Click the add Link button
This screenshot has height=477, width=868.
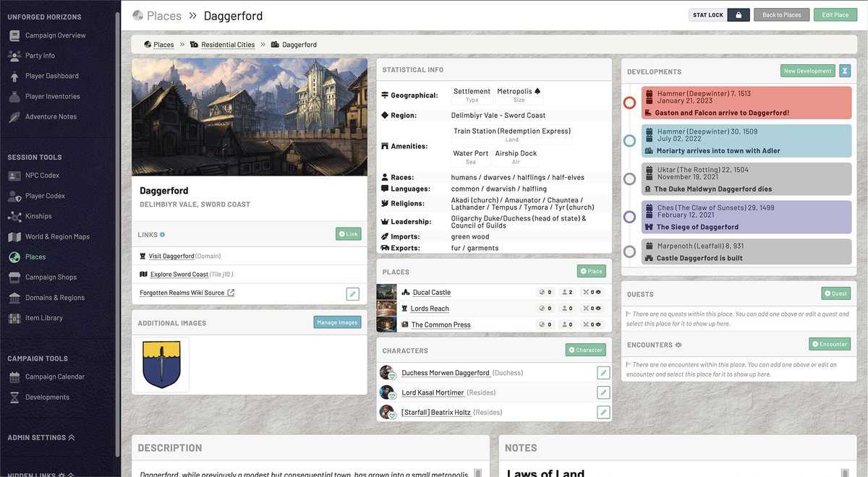348,234
